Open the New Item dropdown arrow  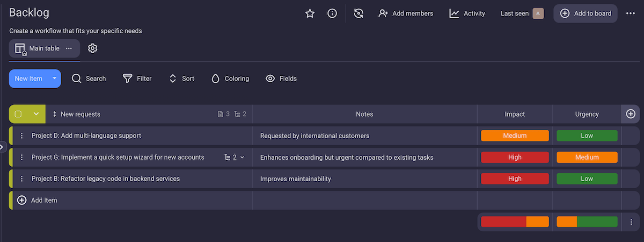pos(54,79)
